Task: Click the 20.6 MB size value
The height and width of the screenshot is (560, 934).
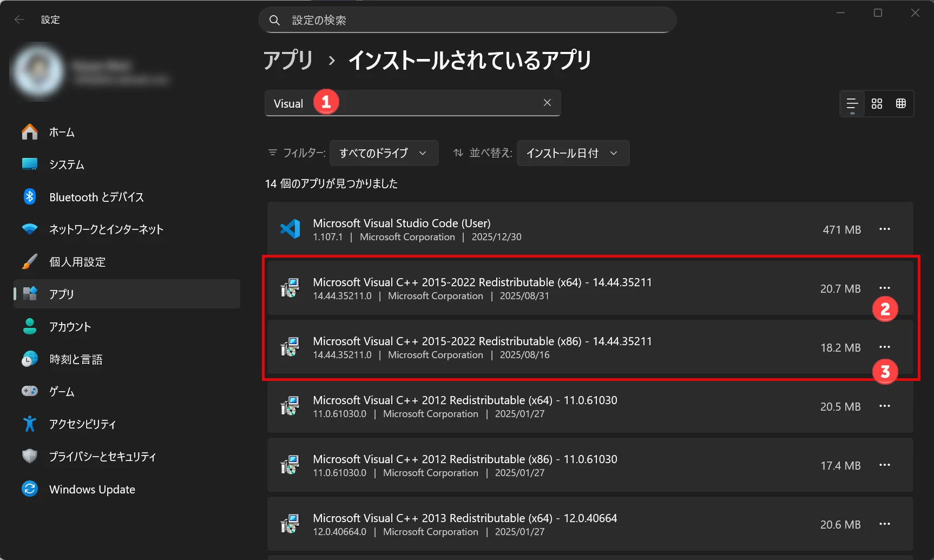Action: (x=840, y=524)
